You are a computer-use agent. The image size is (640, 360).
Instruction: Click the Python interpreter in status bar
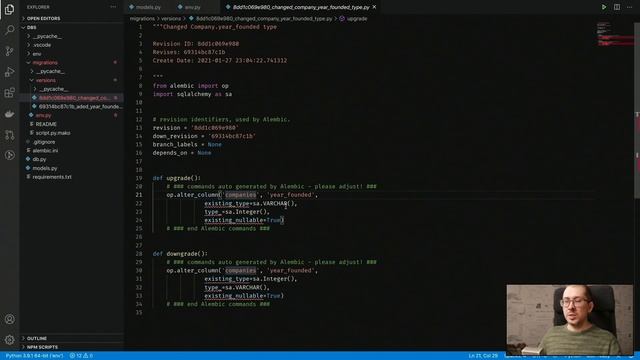point(34,356)
